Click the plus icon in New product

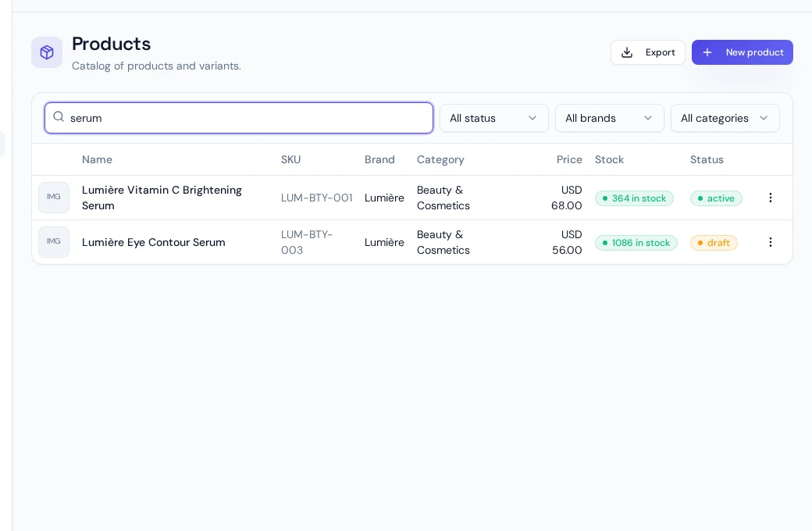707,52
